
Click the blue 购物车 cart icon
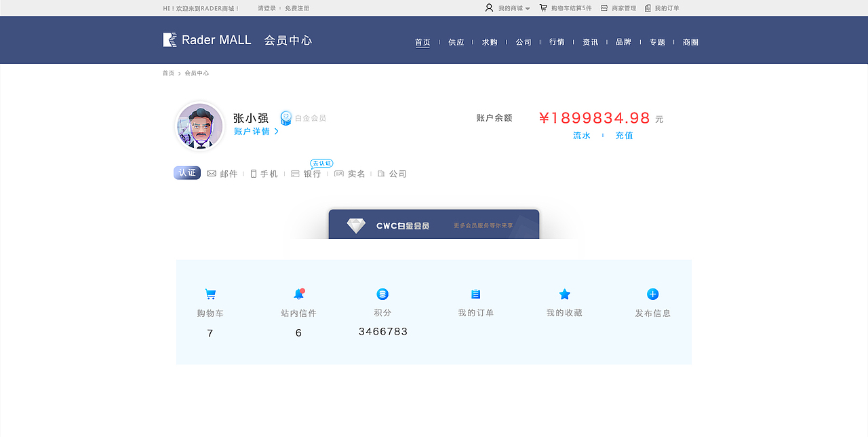click(210, 294)
